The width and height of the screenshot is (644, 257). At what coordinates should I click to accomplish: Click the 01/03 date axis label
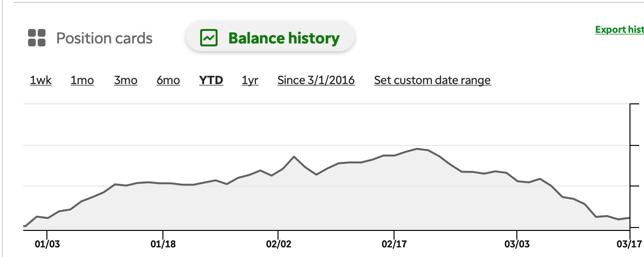(x=47, y=244)
